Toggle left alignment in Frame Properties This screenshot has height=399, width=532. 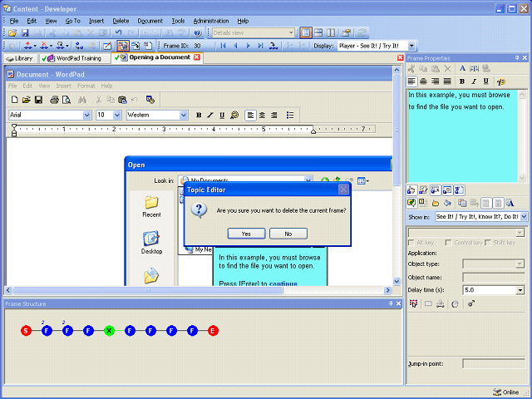(411, 81)
